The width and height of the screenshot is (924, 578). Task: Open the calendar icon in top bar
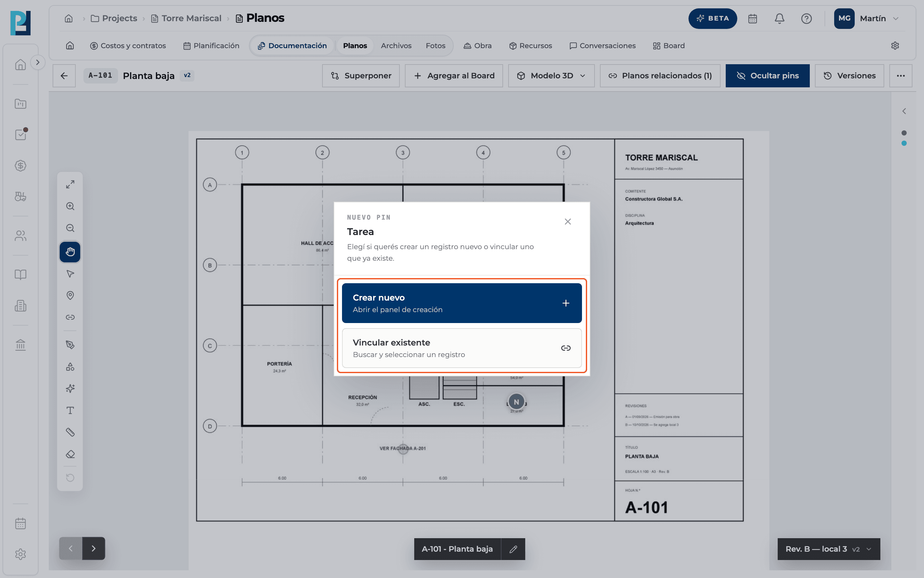click(x=752, y=18)
